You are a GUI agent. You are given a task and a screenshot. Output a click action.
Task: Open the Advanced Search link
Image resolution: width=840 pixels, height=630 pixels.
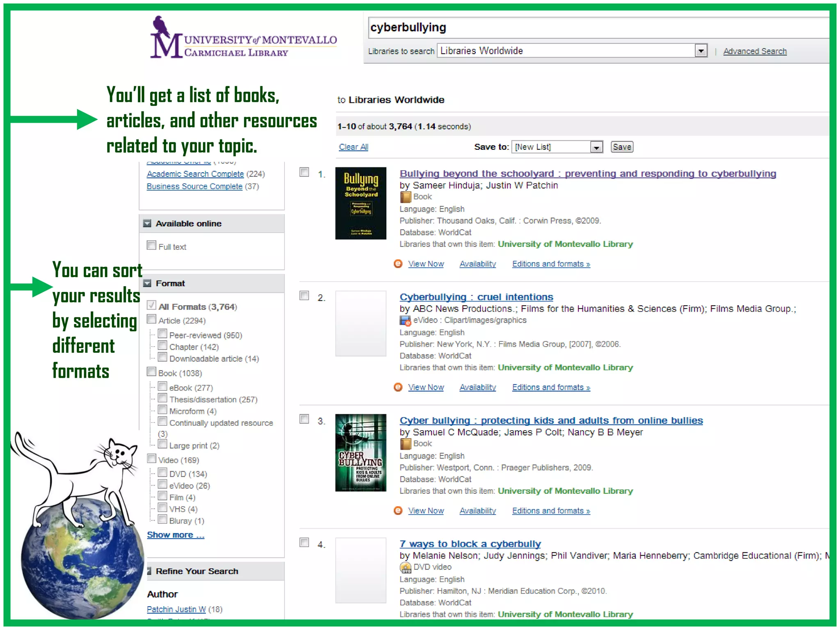point(755,51)
